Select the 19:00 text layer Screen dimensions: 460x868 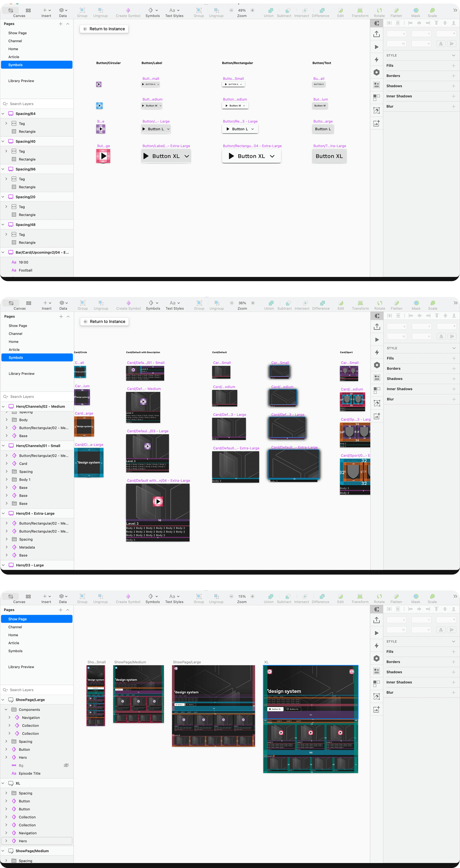tap(23, 262)
